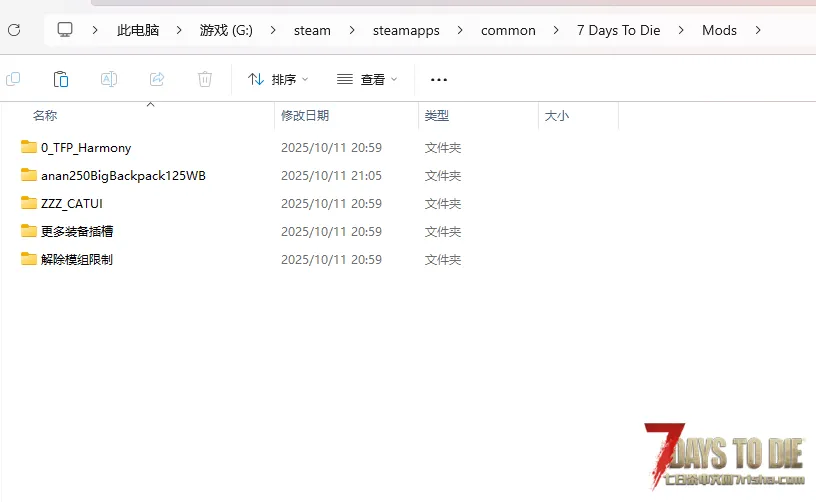
Task: Select the 解除模组限制 folder
Action: click(77, 259)
